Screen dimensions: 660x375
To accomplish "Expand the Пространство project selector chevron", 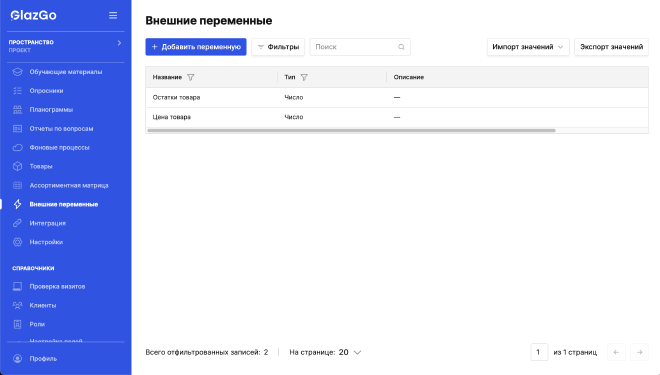I will (119, 43).
